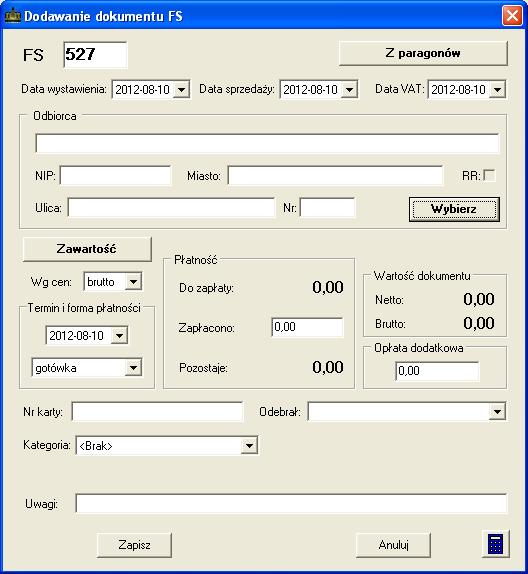The width and height of the screenshot is (528, 574).
Task: Open the Data sprzedaży date picker
Action: pos(349,89)
